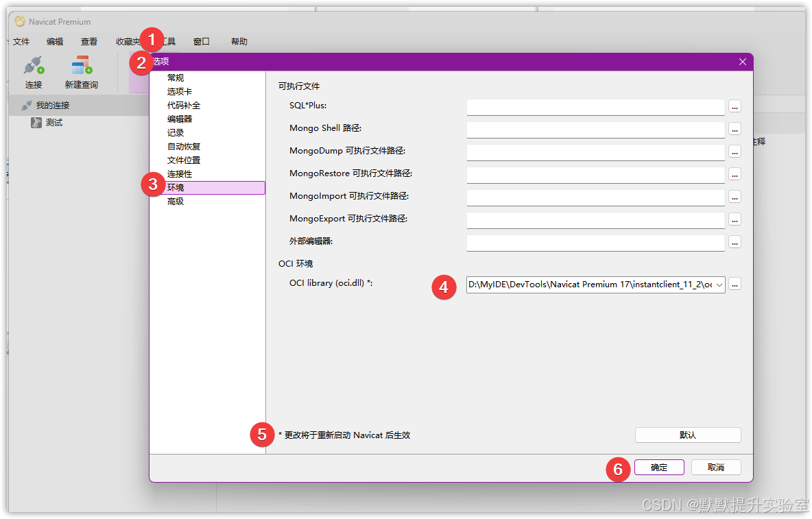Image resolution: width=812 pixels, height=519 pixels.
Task: Select the 自动恢复 options category
Action: click(184, 147)
